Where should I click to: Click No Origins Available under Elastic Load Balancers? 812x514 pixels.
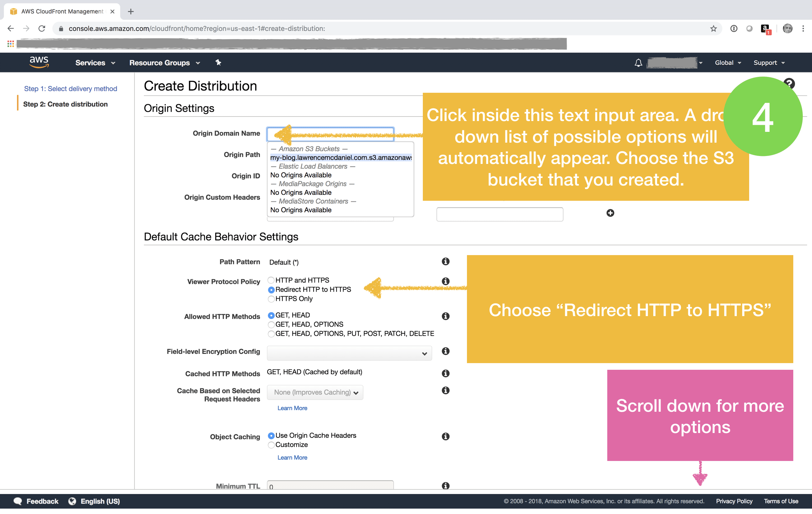coord(301,175)
